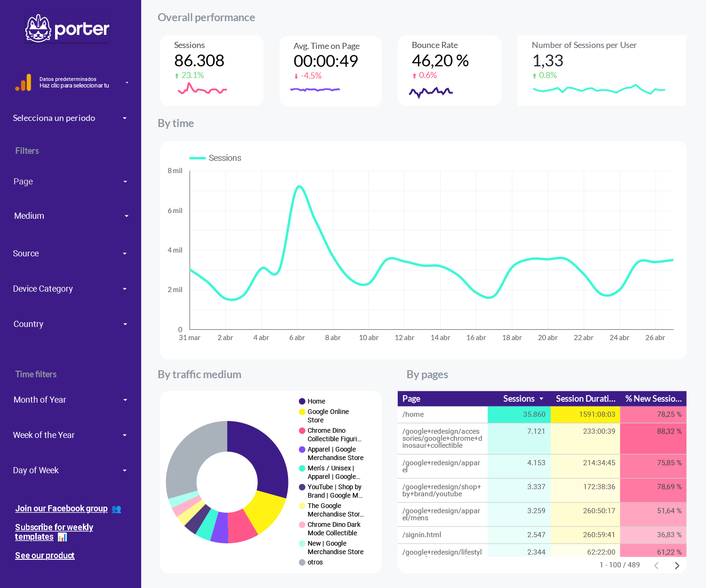Open the Sessions column sort dropdown
Viewport: 706px width, 588px height.
541,398
